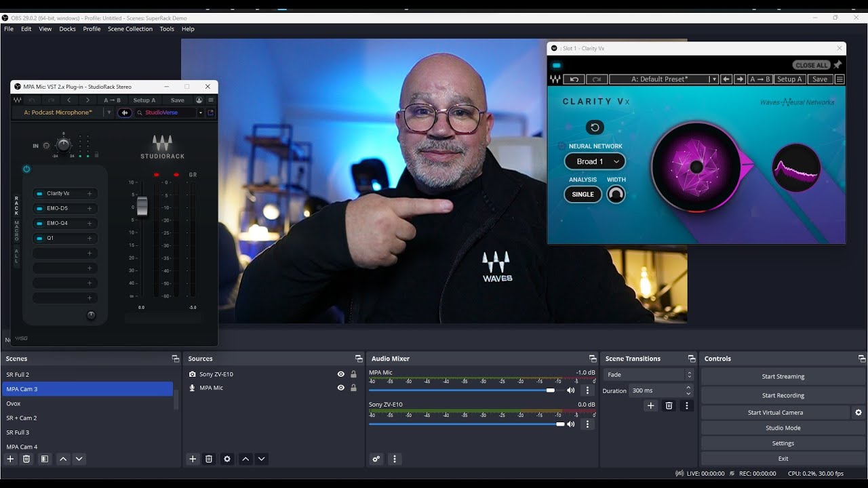The image size is (868, 488).
Task: Toggle lock on Sony ZV-E10 source
Action: click(353, 374)
